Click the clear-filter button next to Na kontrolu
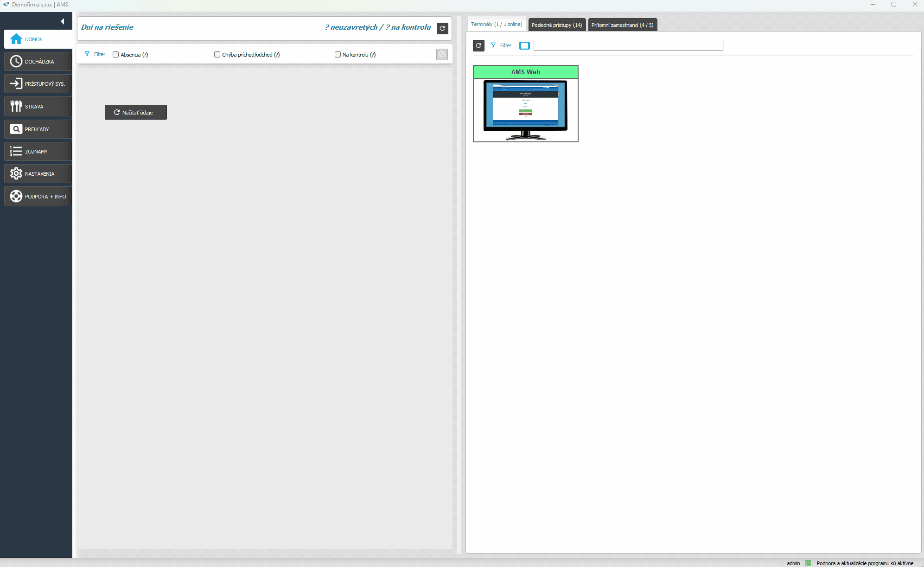The width and height of the screenshot is (924, 567). click(442, 55)
